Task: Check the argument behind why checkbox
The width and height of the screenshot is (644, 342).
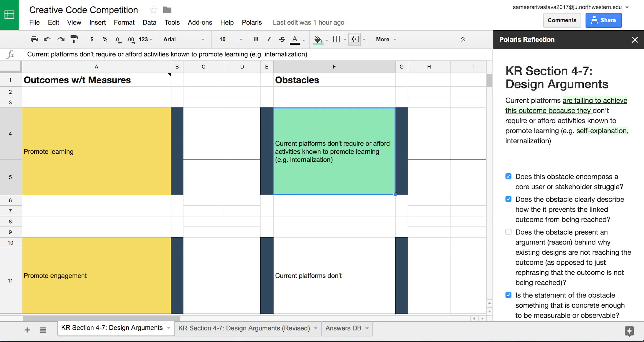Action: [x=508, y=232]
